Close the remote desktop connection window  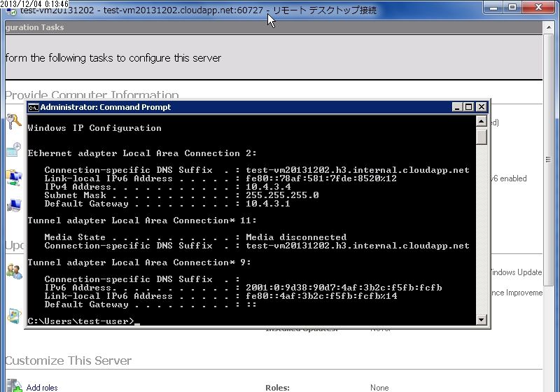pyautogui.click(x=539, y=7)
